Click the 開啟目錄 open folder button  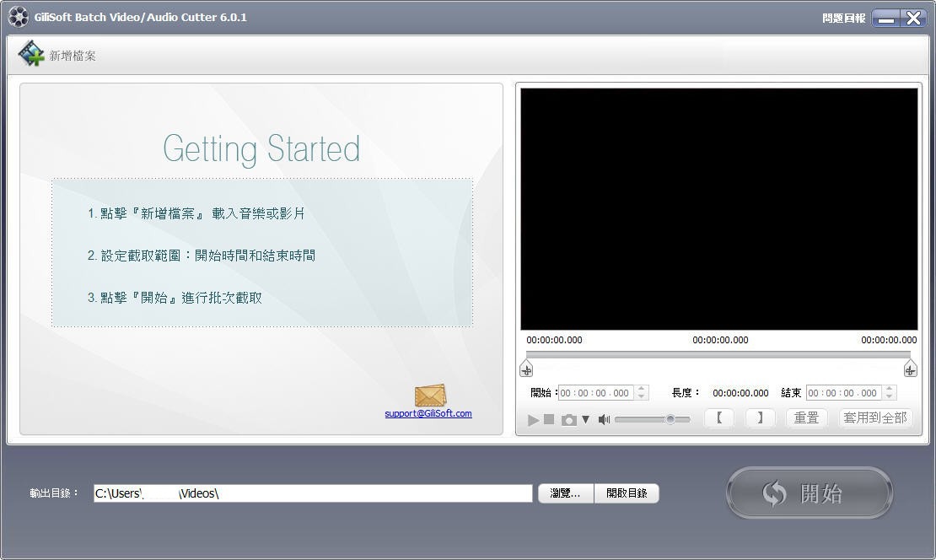[x=627, y=493]
